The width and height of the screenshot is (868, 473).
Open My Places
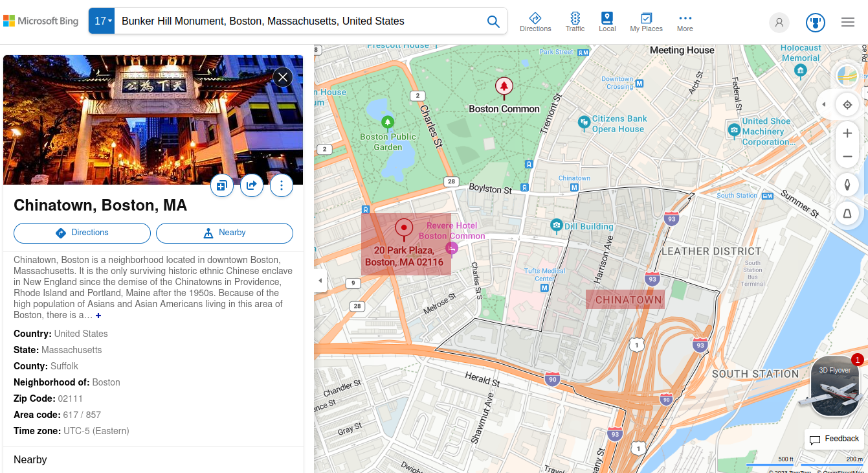(x=646, y=22)
